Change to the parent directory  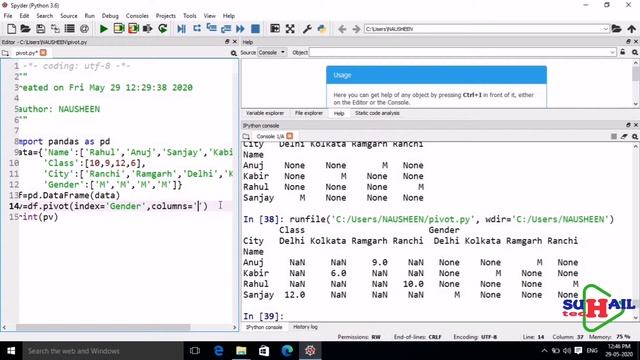[631, 29]
